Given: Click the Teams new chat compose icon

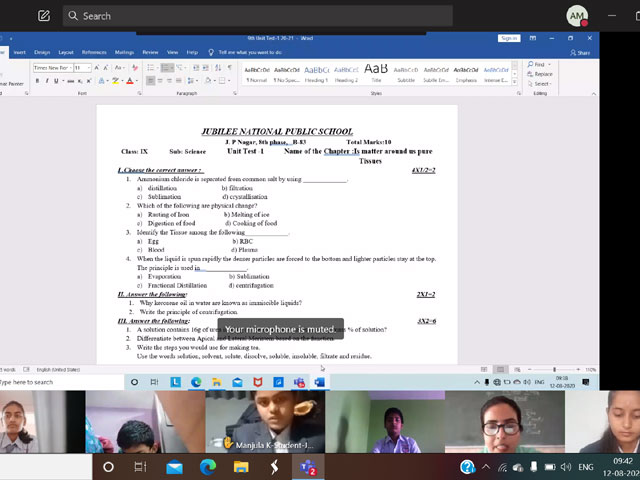Looking at the screenshot, I should (x=43, y=16).
